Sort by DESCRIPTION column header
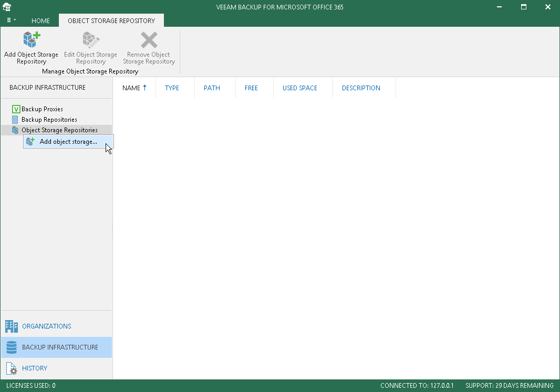Image resolution: width=560 pixels, height=392 pixels. [361, 88]
